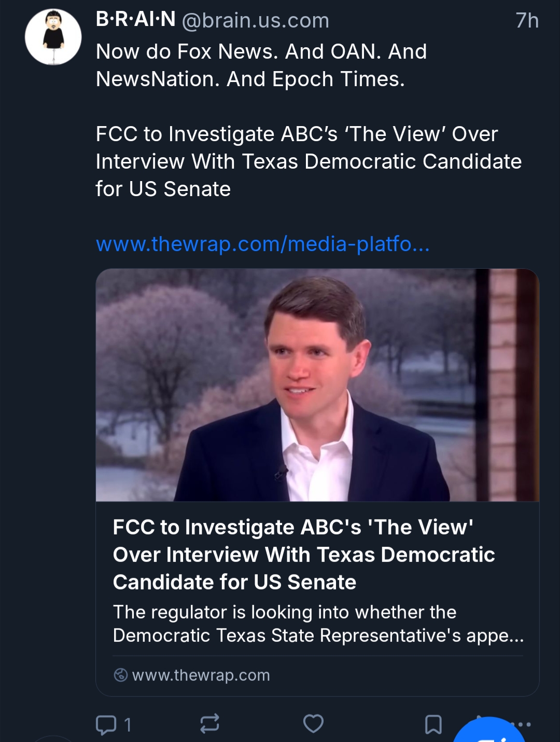This screenshot has height=742, width=560.
Task: Click the reply count number 1
Action: coord(128,725)
